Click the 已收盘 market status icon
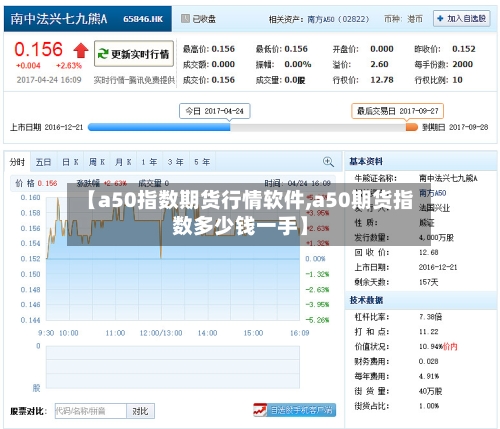This screenshot has width=500, height=429. point(185,19)
